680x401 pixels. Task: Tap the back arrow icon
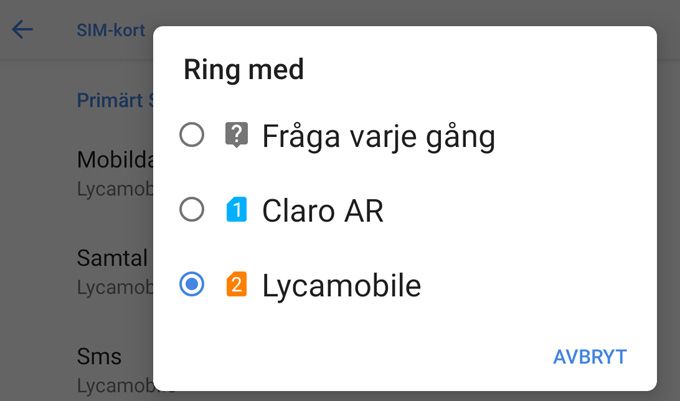(x=23, y=30)
